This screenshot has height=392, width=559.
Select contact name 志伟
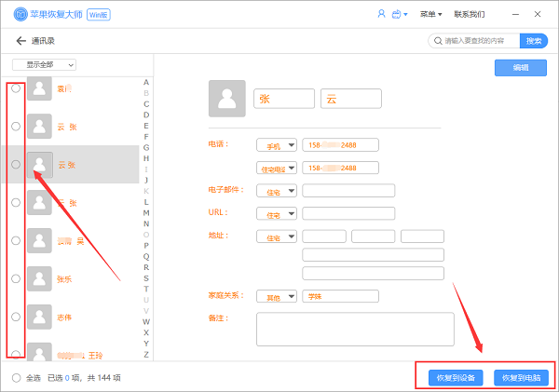click(x=64, y=318)
